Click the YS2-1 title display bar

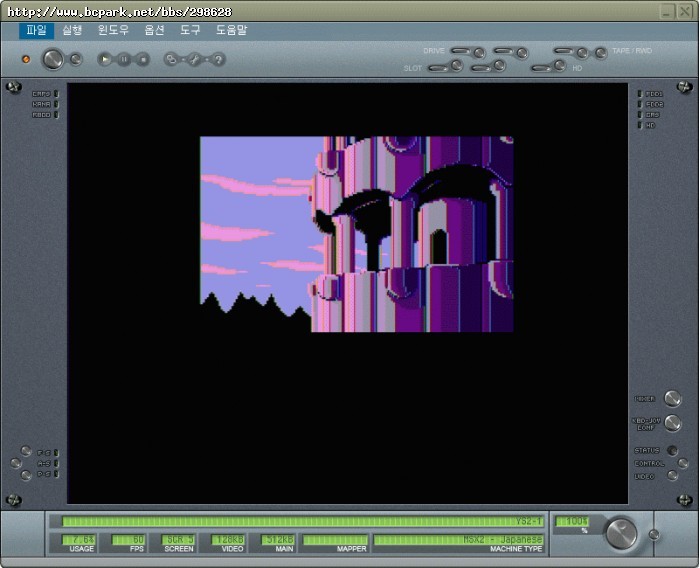(303, 521)
